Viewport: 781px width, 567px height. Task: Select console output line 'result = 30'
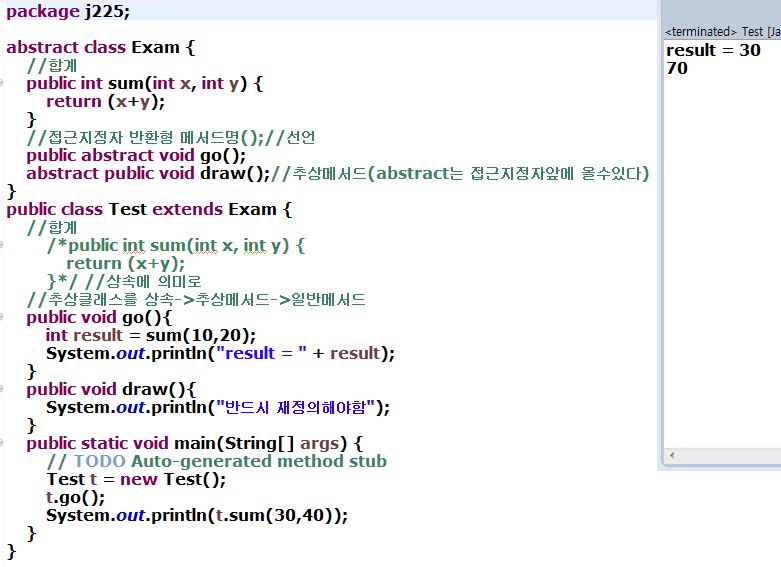713,50
